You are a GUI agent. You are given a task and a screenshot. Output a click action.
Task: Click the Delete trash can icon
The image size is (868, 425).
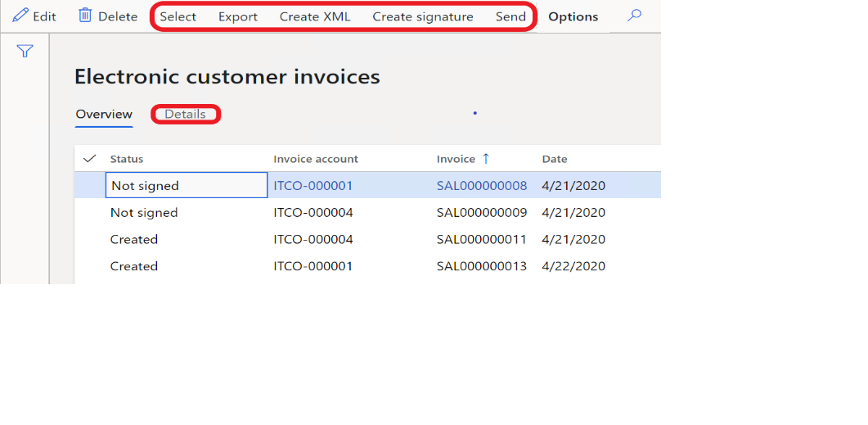click(x=85, y=16)
